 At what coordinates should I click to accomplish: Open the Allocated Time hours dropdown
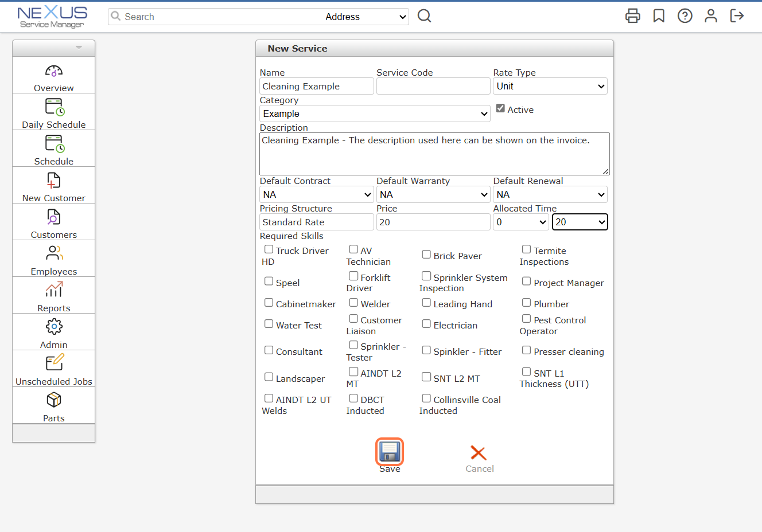point(521,222)
